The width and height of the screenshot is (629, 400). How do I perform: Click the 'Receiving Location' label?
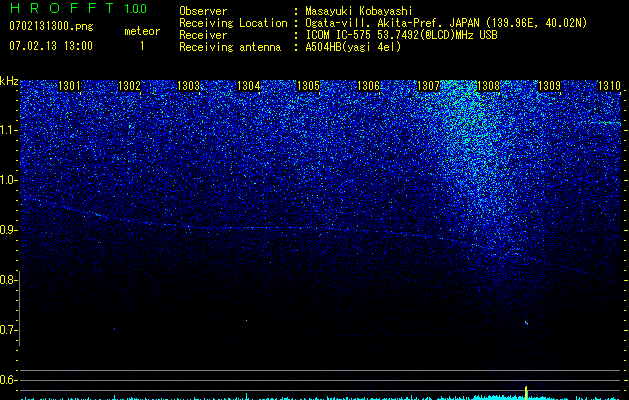tap(233, 23)
